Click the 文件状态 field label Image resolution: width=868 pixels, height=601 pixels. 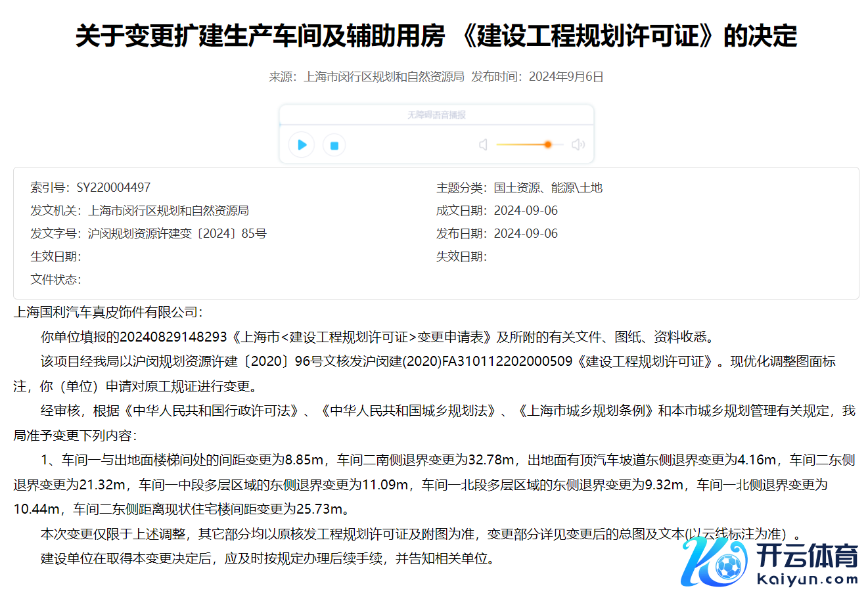click(55, 280)
